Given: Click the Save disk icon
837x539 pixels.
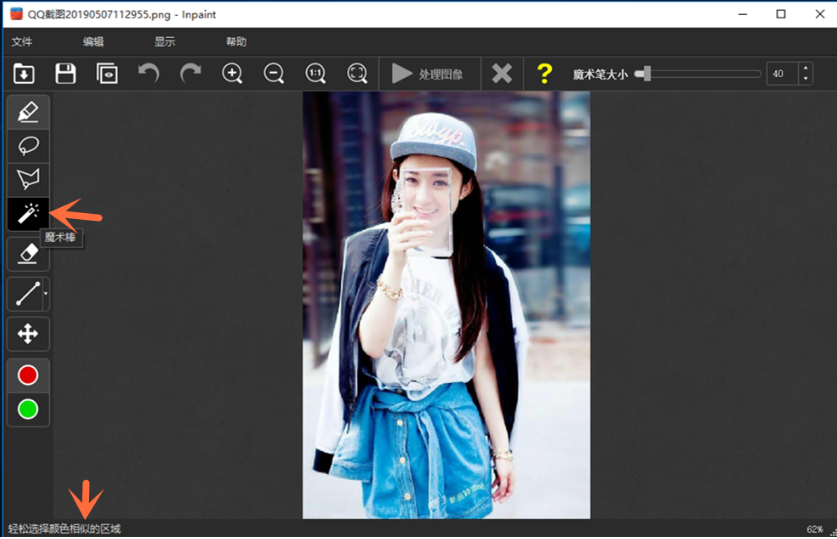Looking at the screenshot, I should [x=66, y=73].
